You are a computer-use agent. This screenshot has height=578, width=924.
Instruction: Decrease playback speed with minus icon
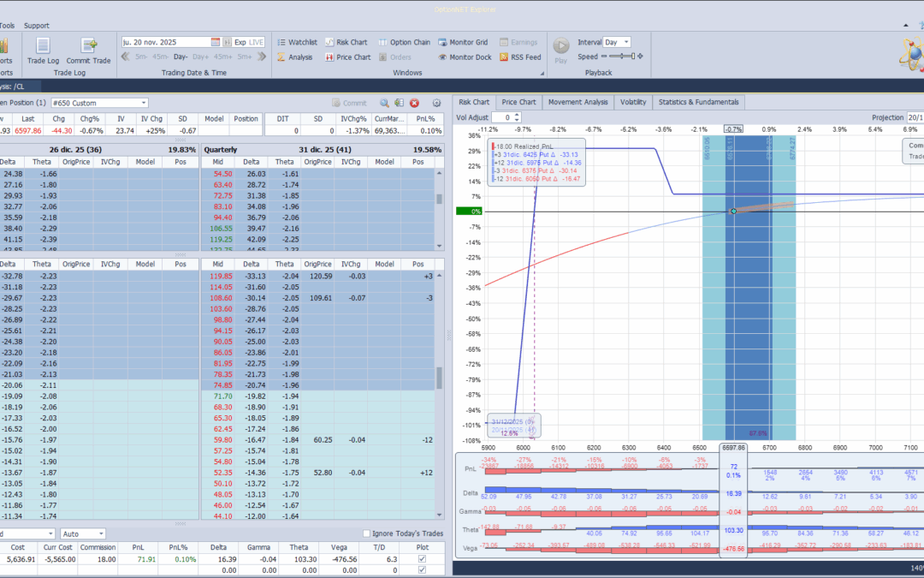(603, 57)
